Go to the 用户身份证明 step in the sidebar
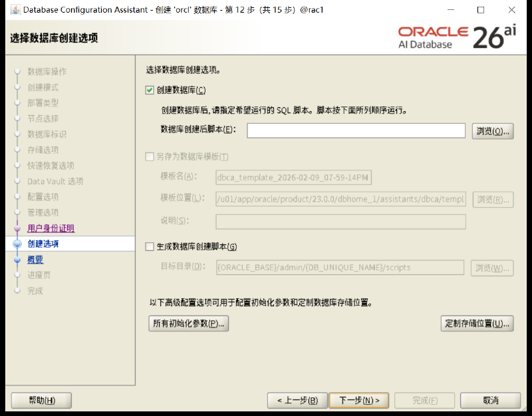Viewport: 532px width, 416px height. coord(51,228)
